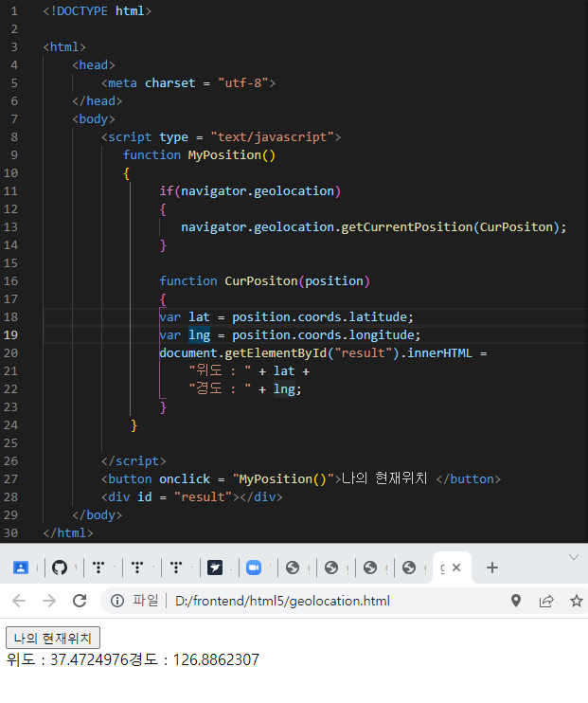The width and height of the screenshot is (588, 703).
Task: Go forward in browser history
Action: pyautogui.click(x=49, y=601)
